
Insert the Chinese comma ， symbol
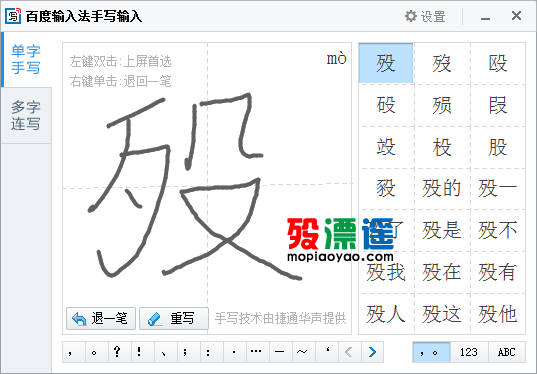(74, 352)
